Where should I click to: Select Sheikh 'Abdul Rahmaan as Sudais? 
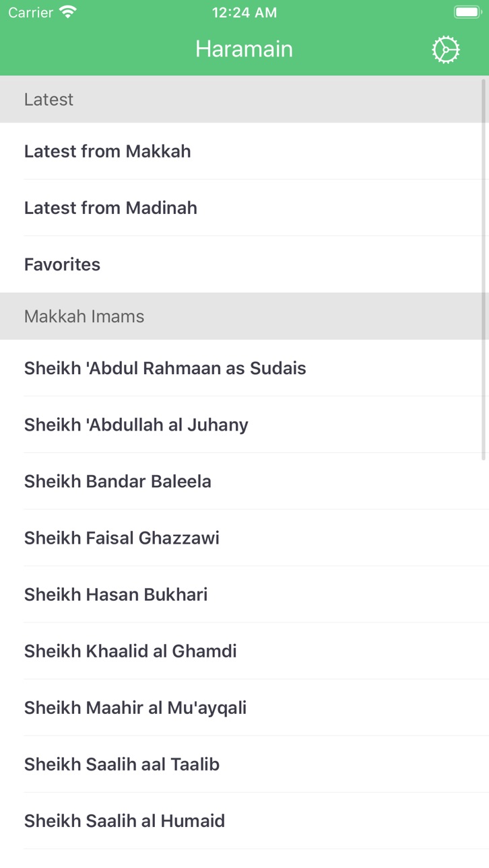pyautogui.click(x=244, y=368)
